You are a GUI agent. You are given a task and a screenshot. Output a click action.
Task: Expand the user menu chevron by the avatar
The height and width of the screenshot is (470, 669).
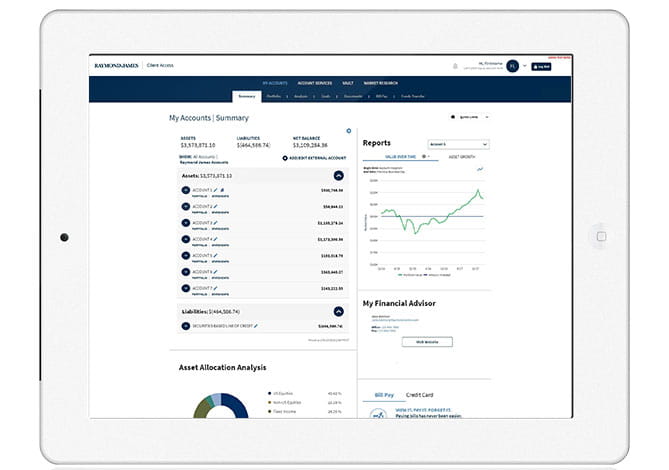525,66
